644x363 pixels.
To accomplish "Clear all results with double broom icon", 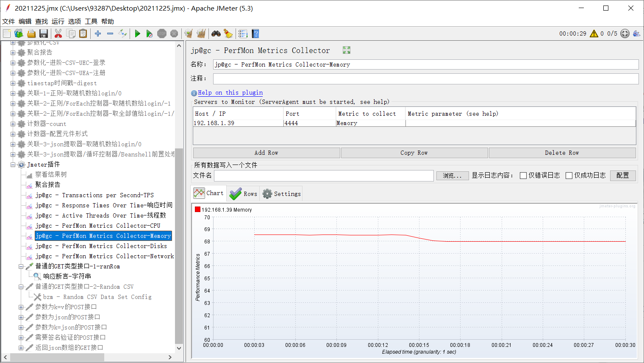I will 201,34.
